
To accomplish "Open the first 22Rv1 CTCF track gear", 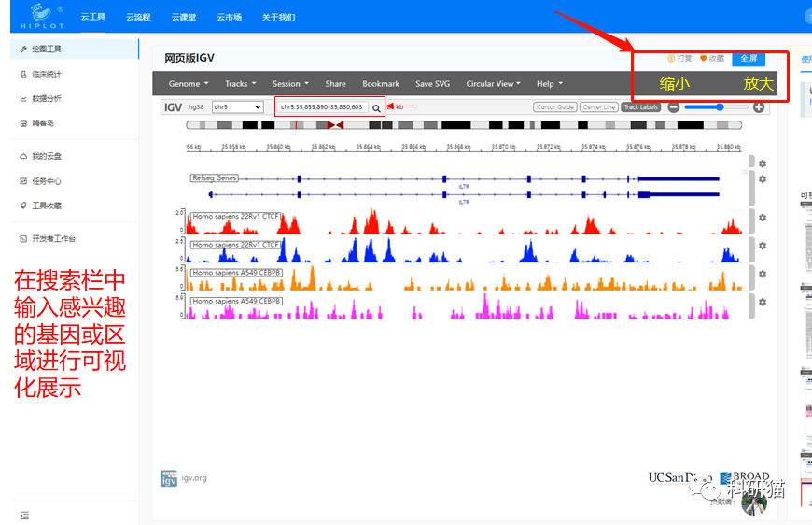I will 763,218.
